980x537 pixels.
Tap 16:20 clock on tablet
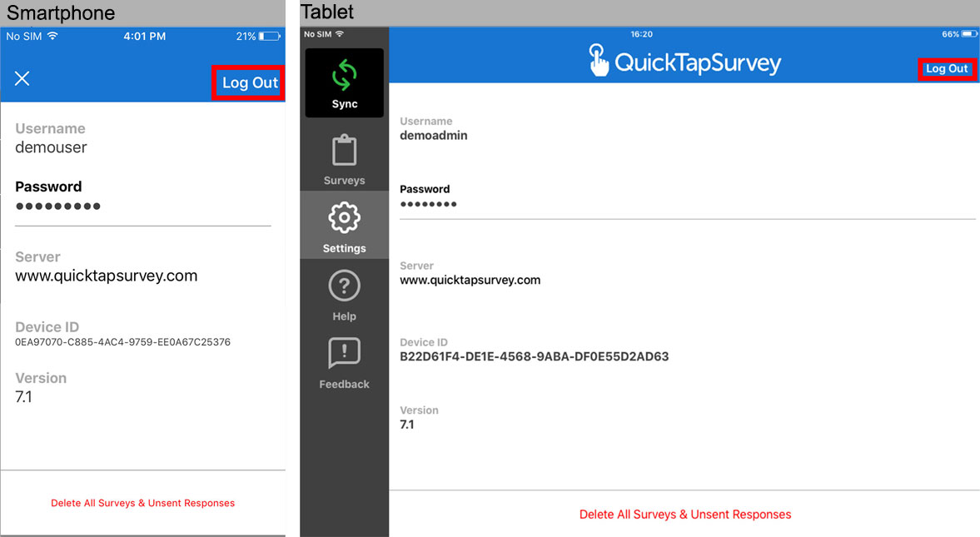641,34
